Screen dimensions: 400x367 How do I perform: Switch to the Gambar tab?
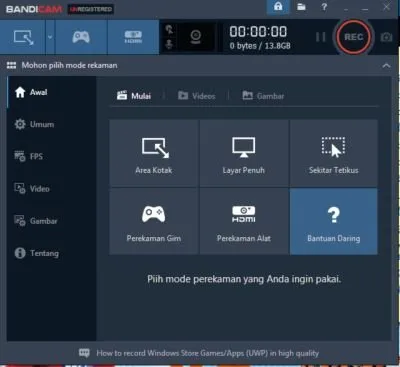tap(263, 96)
